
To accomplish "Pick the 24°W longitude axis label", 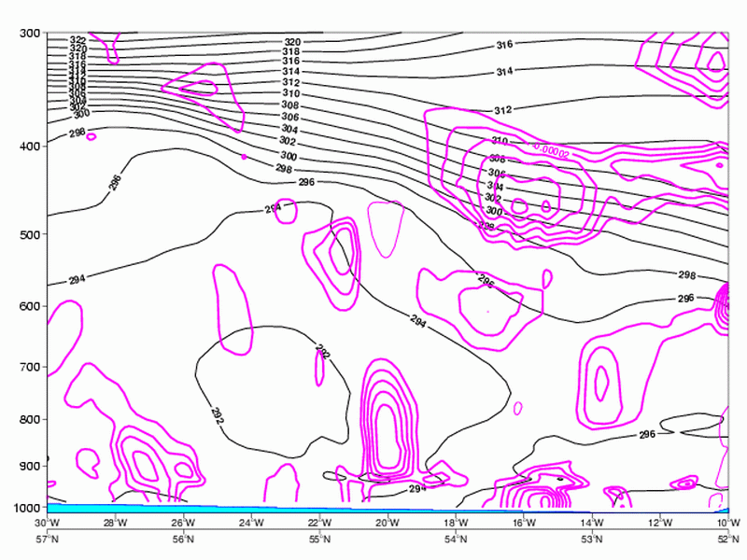I will click(251, 523).
